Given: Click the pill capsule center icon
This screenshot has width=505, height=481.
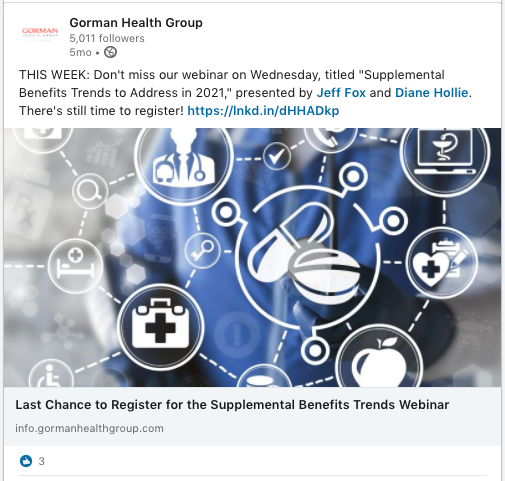Looking at the screenshot, I should click(307, 257).
